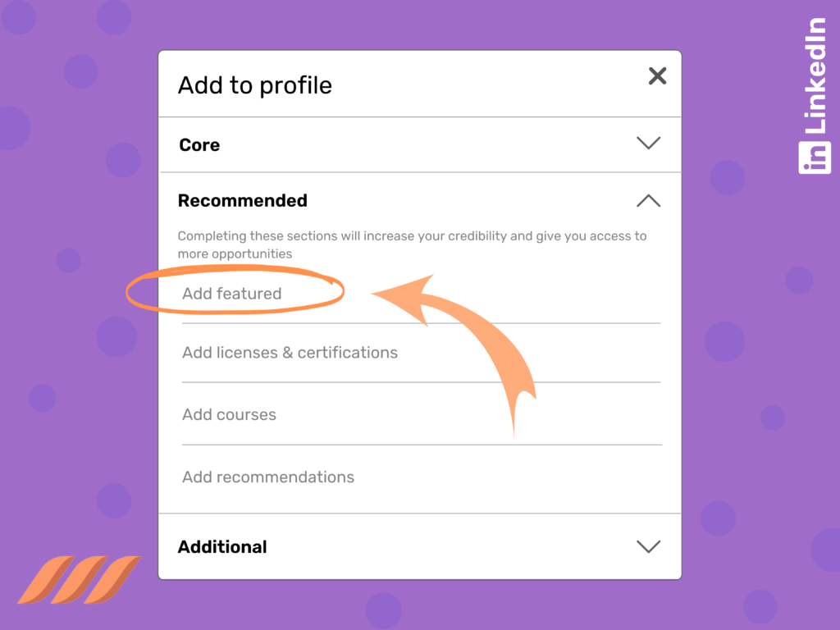Viewport: 840px width, 630px height.
Task: Close the Add to profile dialog
Action: [657, 75]
